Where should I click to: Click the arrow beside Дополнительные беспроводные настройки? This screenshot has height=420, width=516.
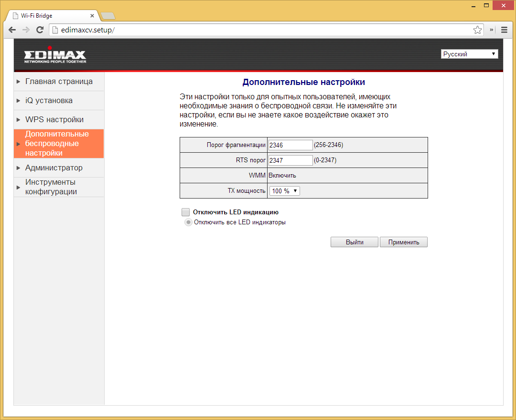[x=19, y=144]
